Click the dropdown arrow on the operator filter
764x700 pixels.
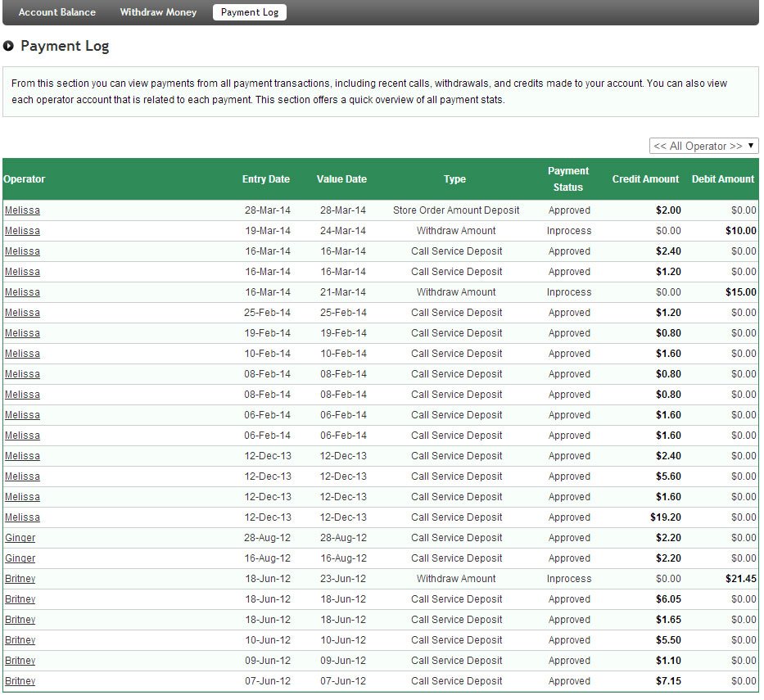pyautogui.click(x=751, y=145)
